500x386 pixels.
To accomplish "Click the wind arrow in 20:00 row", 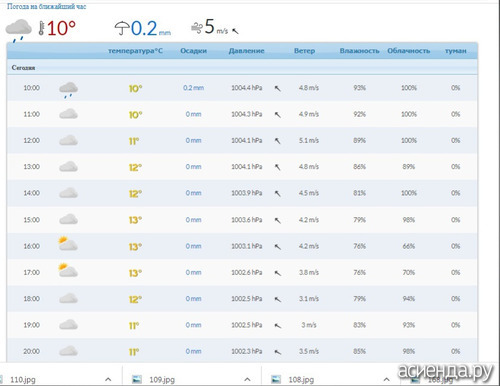I will (x=277, y=352).
